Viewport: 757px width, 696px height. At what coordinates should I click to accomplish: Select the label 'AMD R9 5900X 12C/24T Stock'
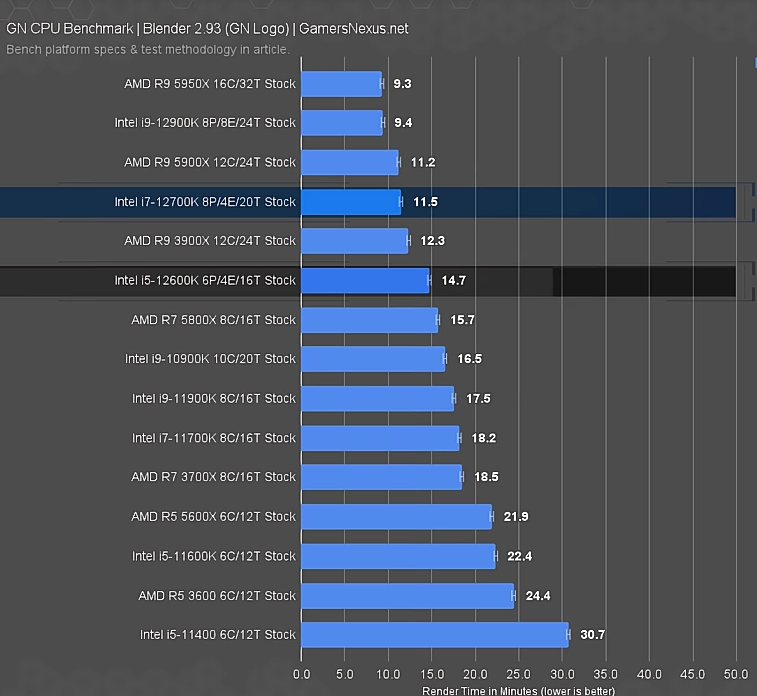[210, 163]
